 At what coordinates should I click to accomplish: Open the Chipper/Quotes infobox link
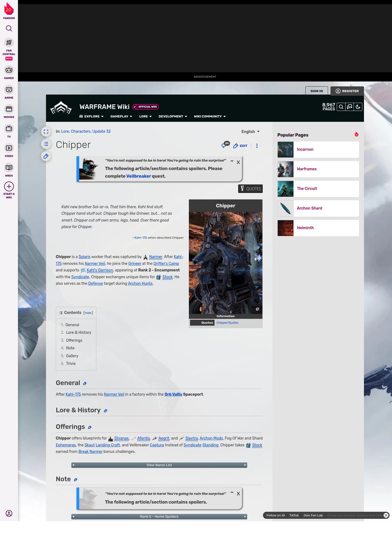[x=227, y=323]
